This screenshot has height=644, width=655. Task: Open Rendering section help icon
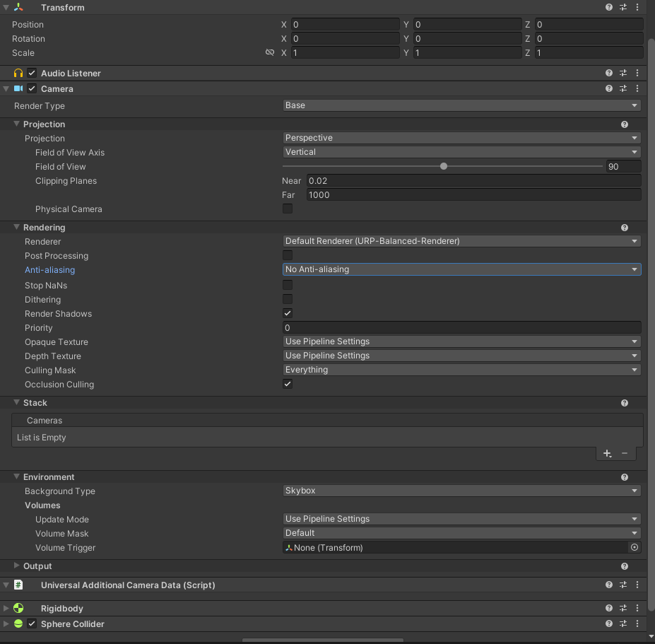pos(625,228)
